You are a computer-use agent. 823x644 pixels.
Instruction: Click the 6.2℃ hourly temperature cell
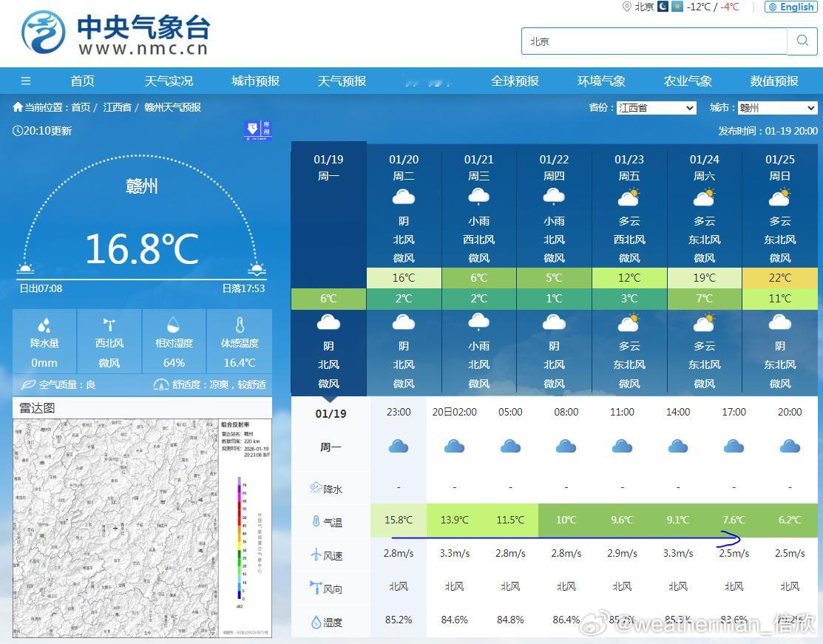(x=790, y=520)
